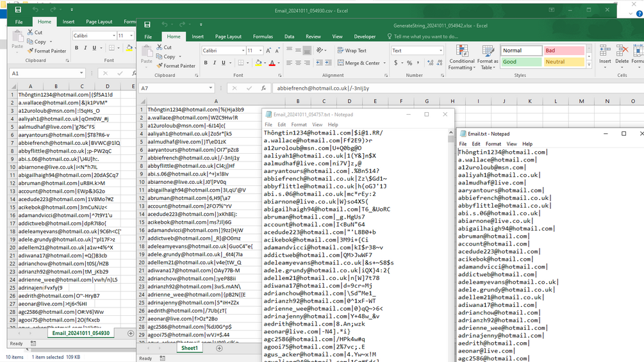Open Copy dropdown arrow in GenerateString Excel
Image resolution: width=644 pixels, height=362 pixels.
[x=180, y=56]
